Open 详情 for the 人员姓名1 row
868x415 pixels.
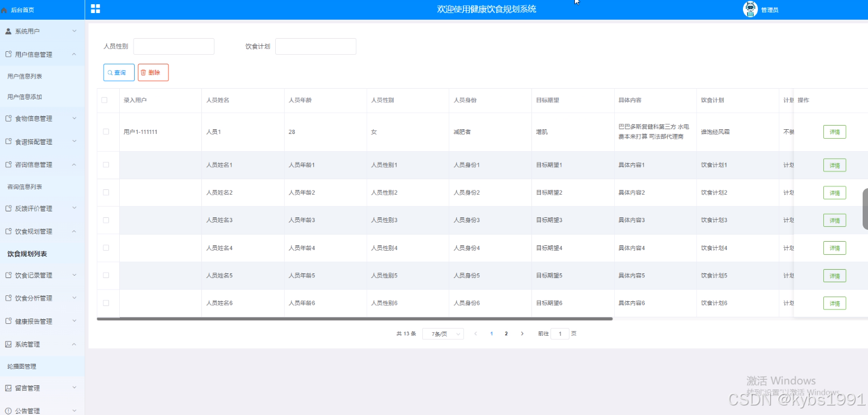pyautogui.click(x=835, y=166)
